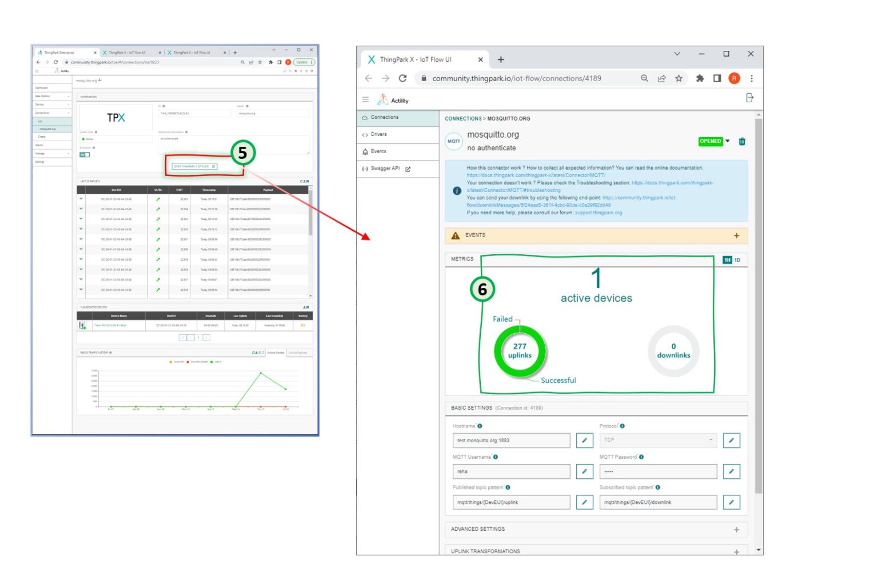Open Drivers in IoT Flow sidebar

coord(398,135)
